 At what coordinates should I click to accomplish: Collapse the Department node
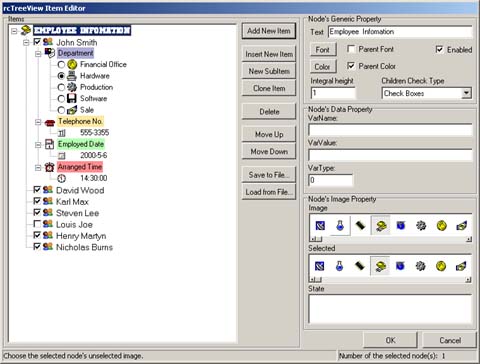coord(38,53)
